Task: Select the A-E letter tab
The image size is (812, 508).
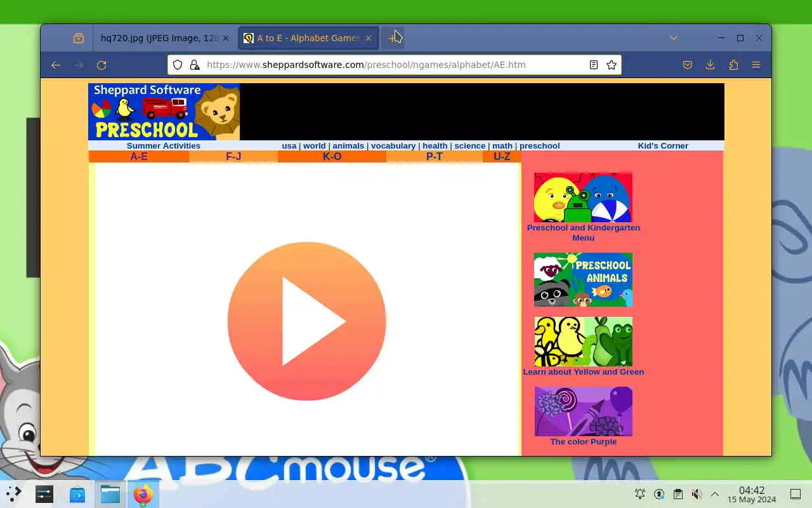Action: click(139, 156)
